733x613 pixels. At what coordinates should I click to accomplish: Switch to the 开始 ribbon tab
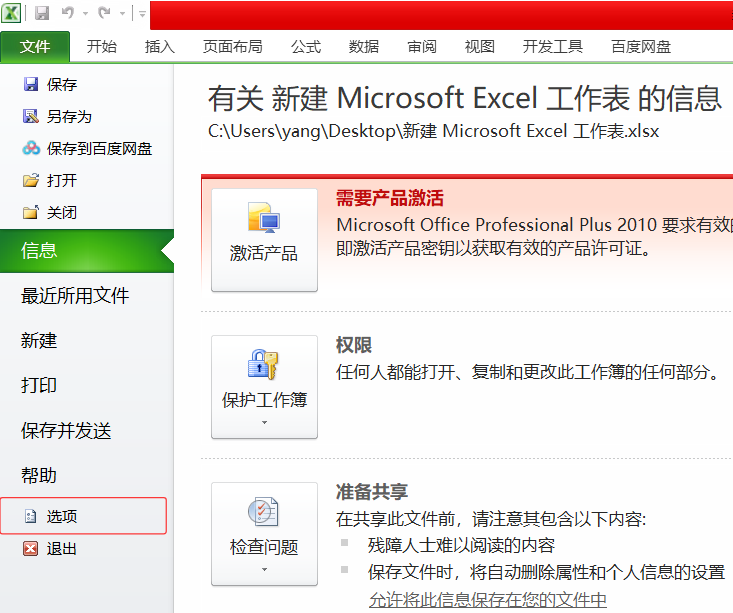[x=101, y=46]
